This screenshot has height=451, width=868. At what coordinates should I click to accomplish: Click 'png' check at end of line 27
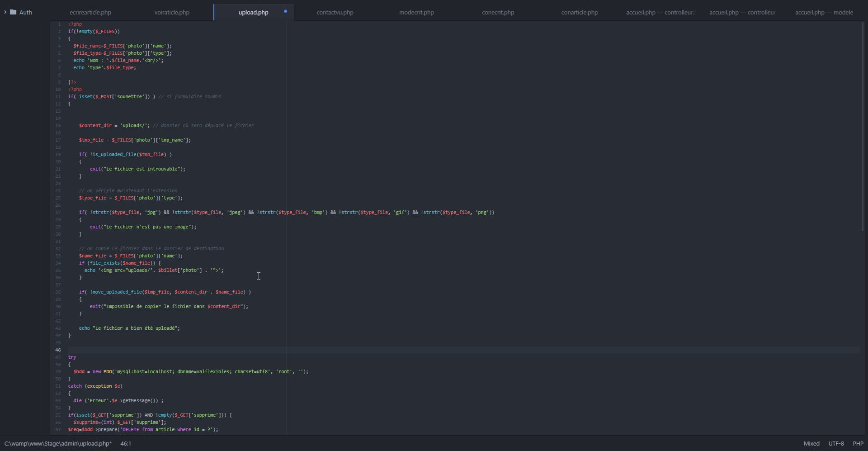tap(482, 212)
